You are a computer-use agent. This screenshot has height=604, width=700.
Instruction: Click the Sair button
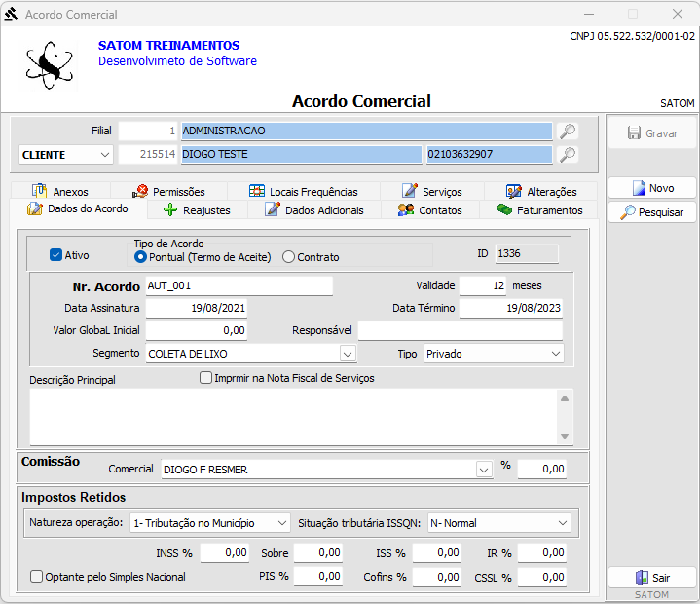click(x=651, y=578)
